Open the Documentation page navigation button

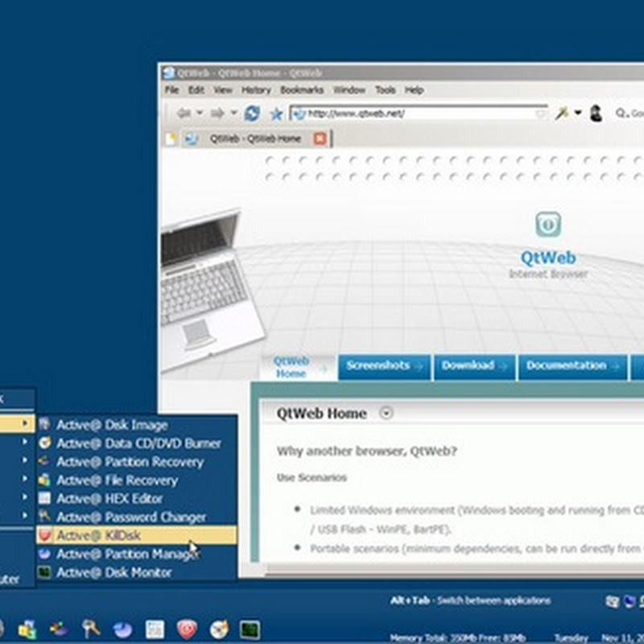(572, 367)
